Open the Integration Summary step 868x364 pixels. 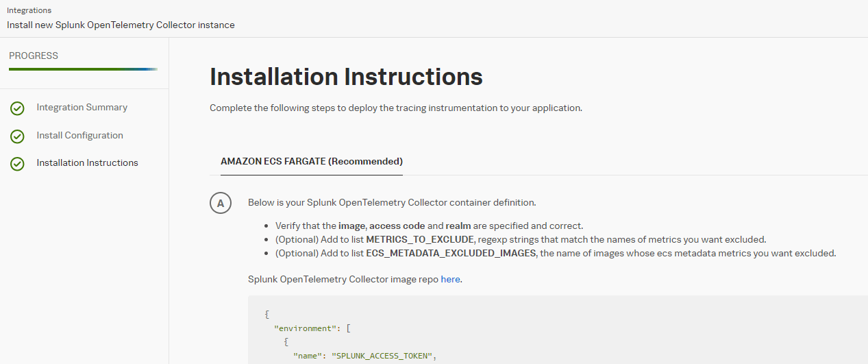click(x=82, y=108)
